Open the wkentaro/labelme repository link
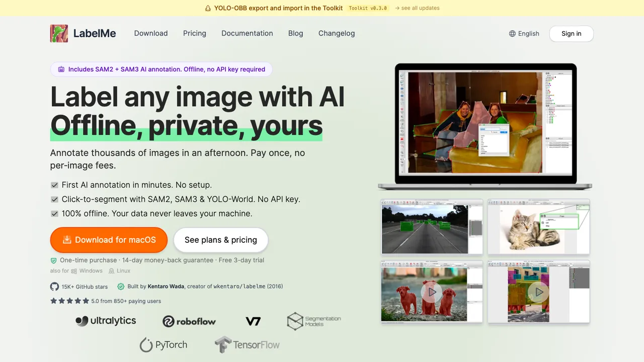The image size is (644, 362). (240, 287)
